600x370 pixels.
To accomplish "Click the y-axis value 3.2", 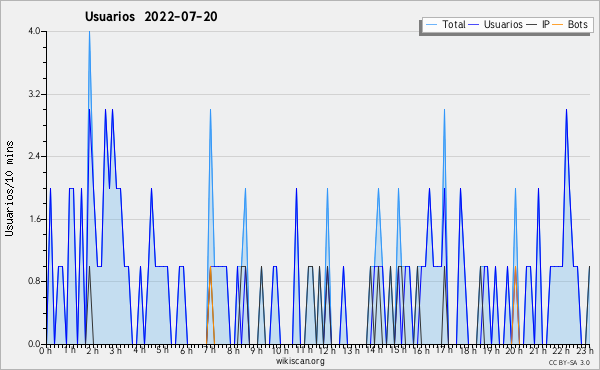I will click(x=34, y=94).
